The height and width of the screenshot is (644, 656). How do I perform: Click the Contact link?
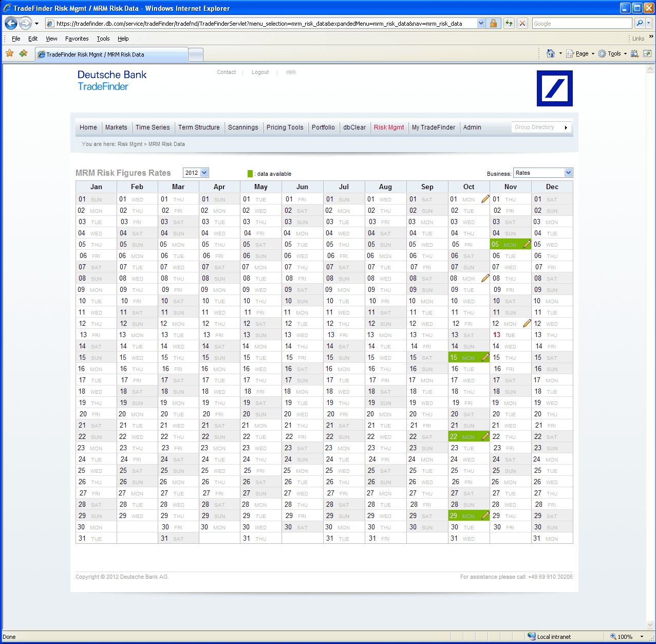coord(226,72)
